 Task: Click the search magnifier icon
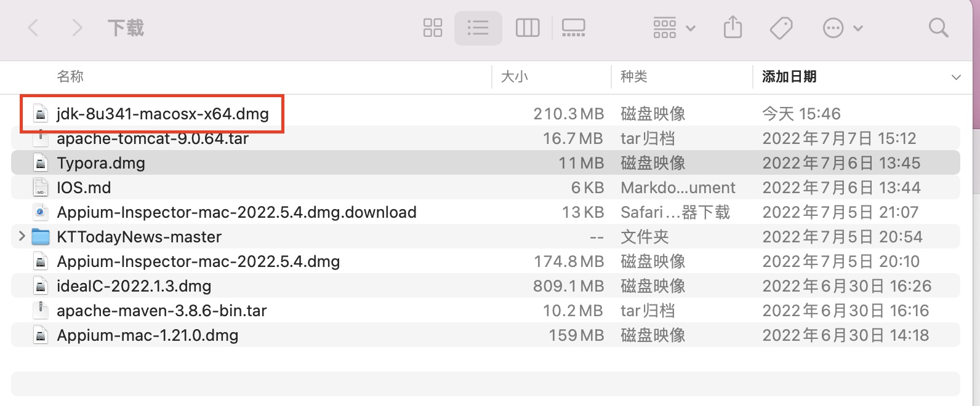(x=938, y=28)
